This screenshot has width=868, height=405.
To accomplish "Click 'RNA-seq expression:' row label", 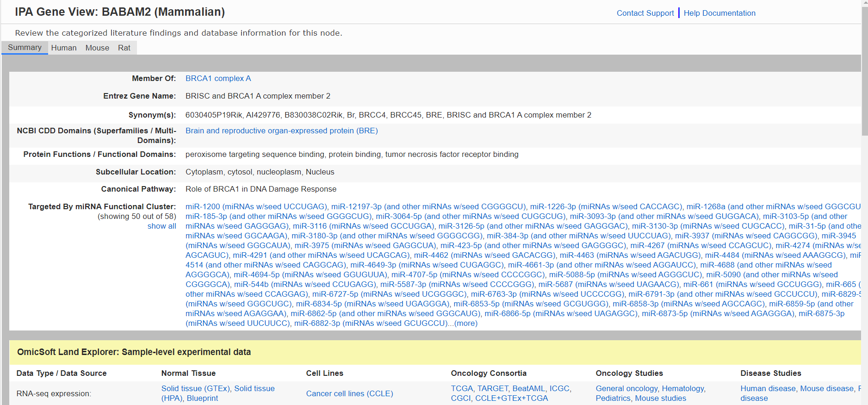I will tap(54, 393).
